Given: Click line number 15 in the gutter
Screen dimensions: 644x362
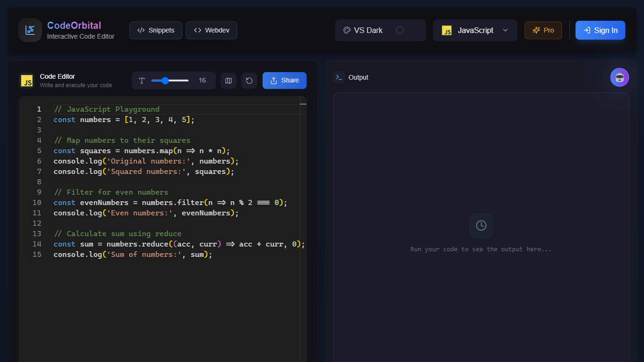Looking at the screenshot, I should tap(37, 255).
